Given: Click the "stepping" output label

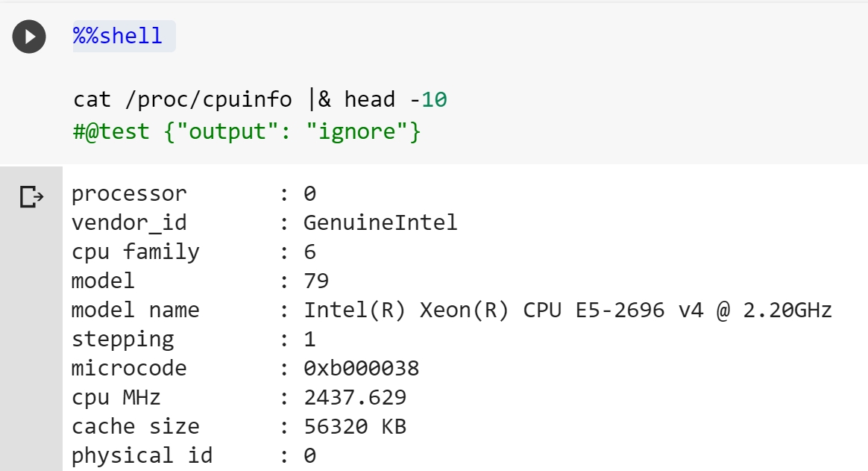Looking at the screenshot, I should [x=123, y=340].
